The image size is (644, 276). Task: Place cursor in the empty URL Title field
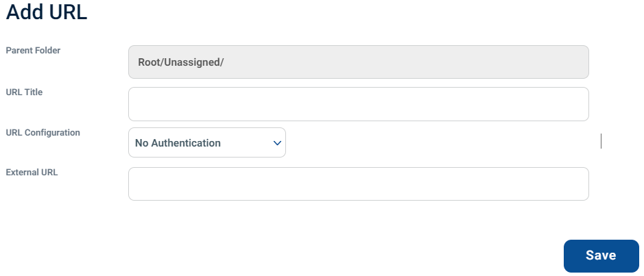(359, 104)
